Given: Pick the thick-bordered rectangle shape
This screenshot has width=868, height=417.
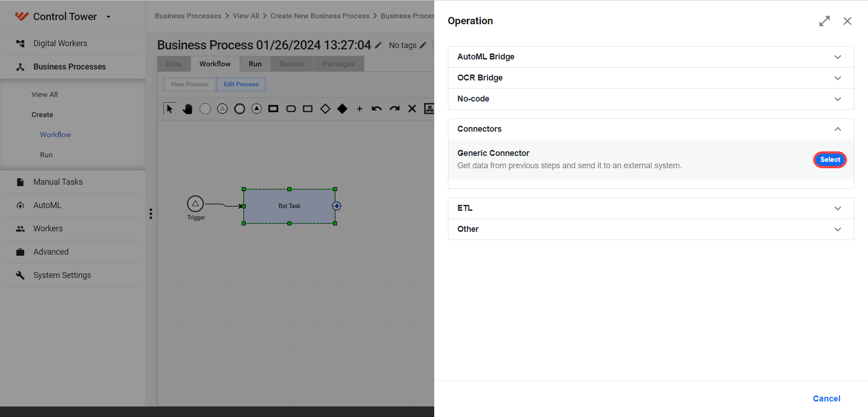Looking at the screenshot, I should pos(273,109).
